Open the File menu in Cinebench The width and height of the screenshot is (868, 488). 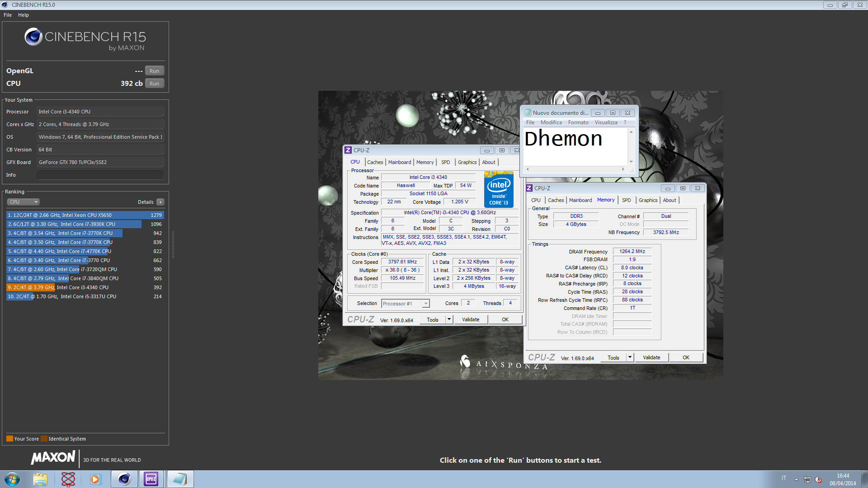[8, 15]
